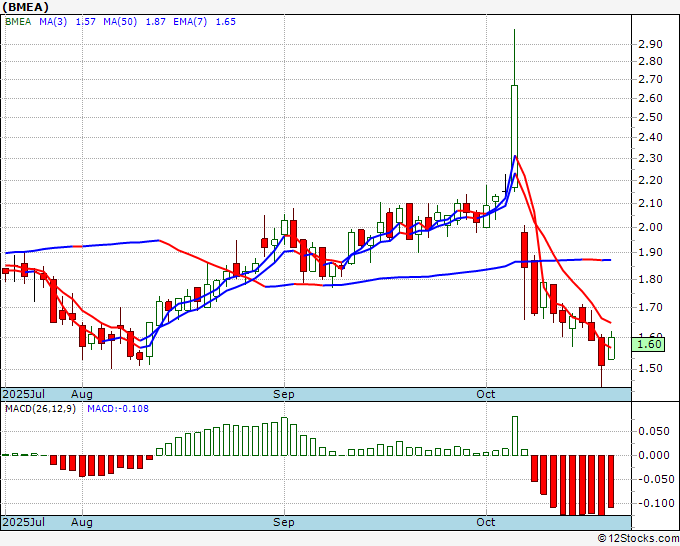The image size is (680, 546).
Task: Click the tallest green MACD bar in October
Action: pos(515,436)
